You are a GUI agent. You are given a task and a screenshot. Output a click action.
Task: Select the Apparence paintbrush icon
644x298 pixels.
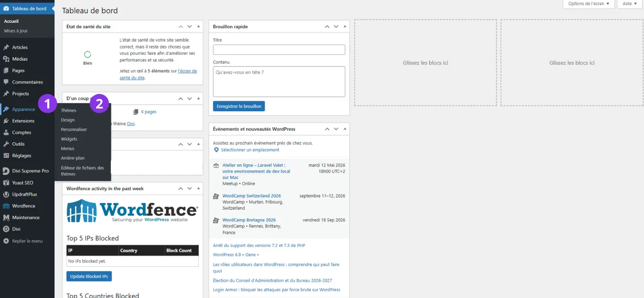coord(6,109)
